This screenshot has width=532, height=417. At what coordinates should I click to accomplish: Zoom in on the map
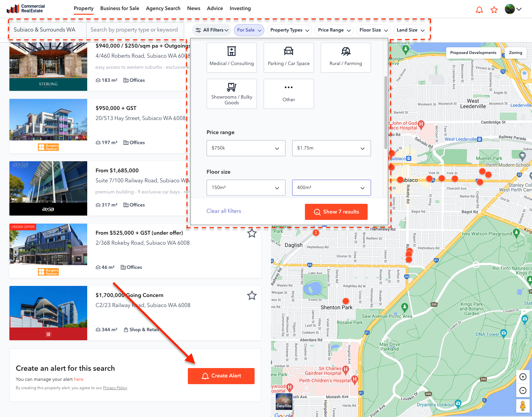pos(523,377)
